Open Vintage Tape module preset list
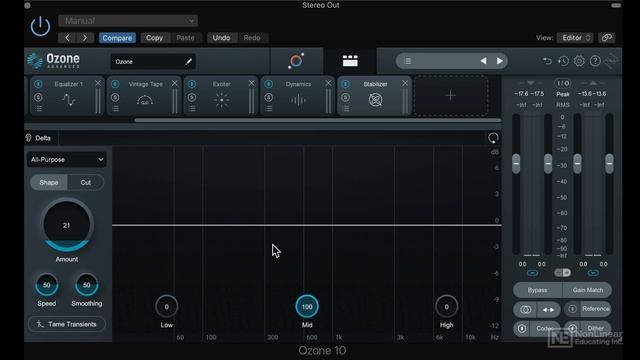 [x=116, y=109]
